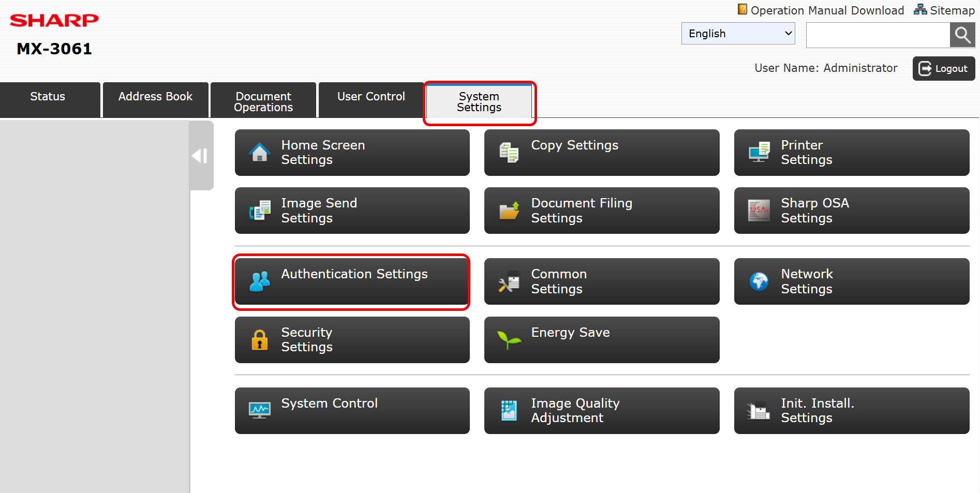Open Copy Settings

pyautogui.click(x=601, y=153)
